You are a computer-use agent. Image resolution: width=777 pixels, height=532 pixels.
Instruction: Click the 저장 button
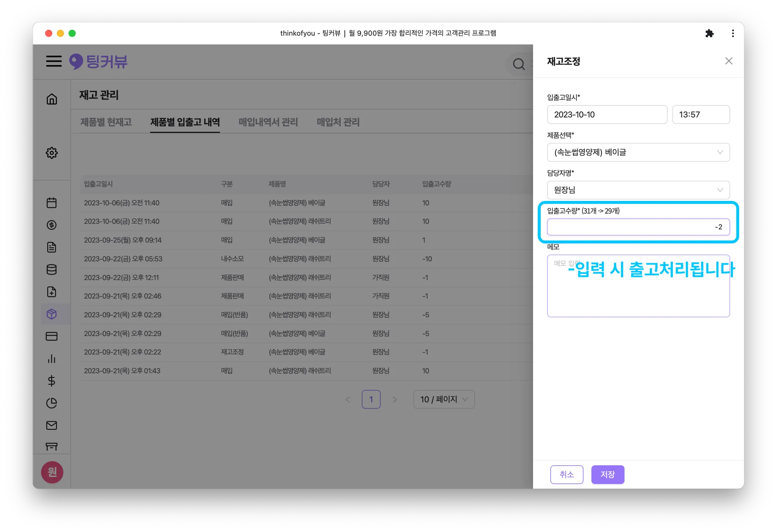607,474
